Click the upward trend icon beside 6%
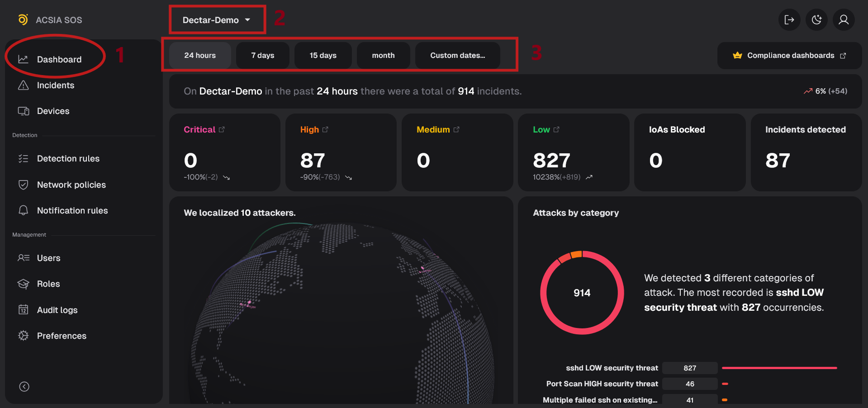 tap(808, 91)
